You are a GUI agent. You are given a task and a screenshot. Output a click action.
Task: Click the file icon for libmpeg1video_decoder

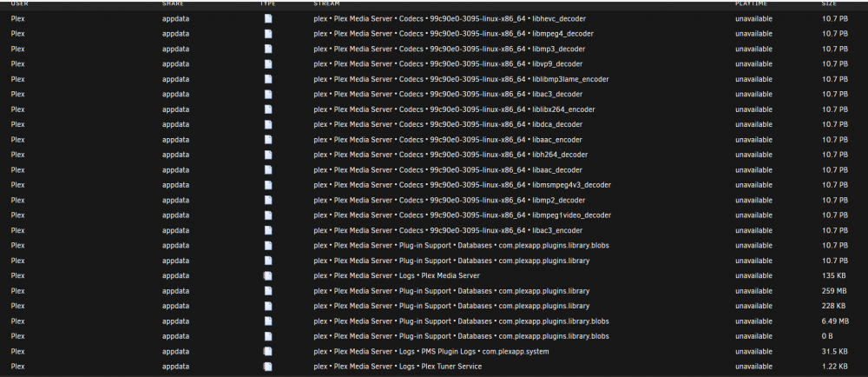pyautogui.click(x=268, y=215)
